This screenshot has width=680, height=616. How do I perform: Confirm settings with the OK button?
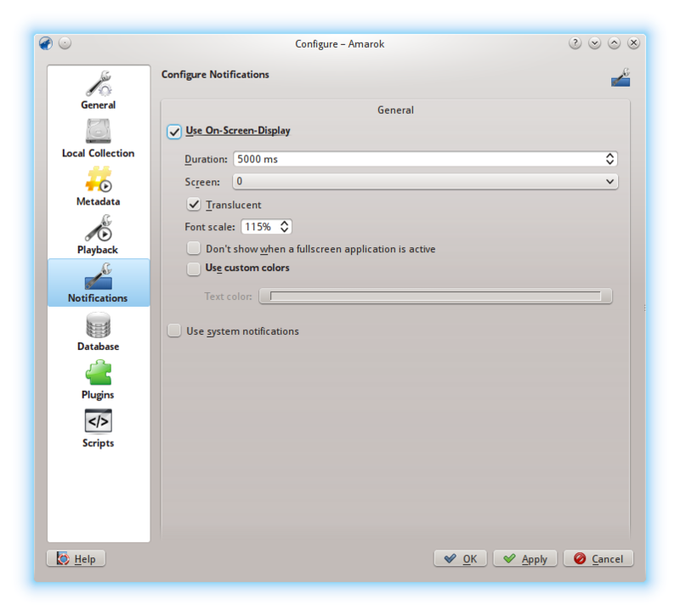click(461, 558)
